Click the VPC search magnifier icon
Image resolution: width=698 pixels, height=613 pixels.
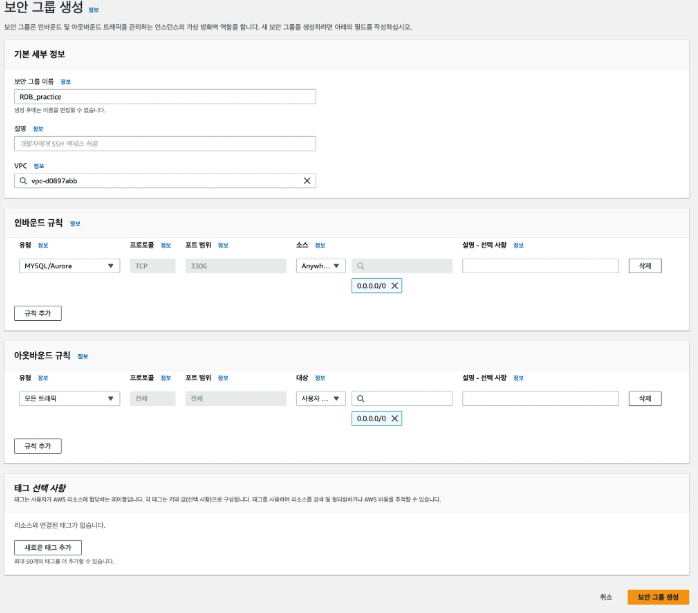pos(23,181)
